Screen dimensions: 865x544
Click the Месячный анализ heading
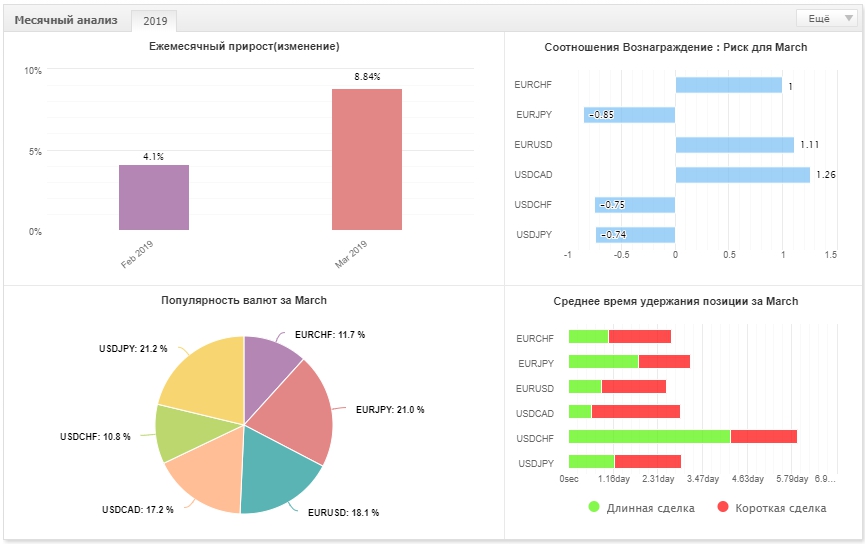point(66,20)
